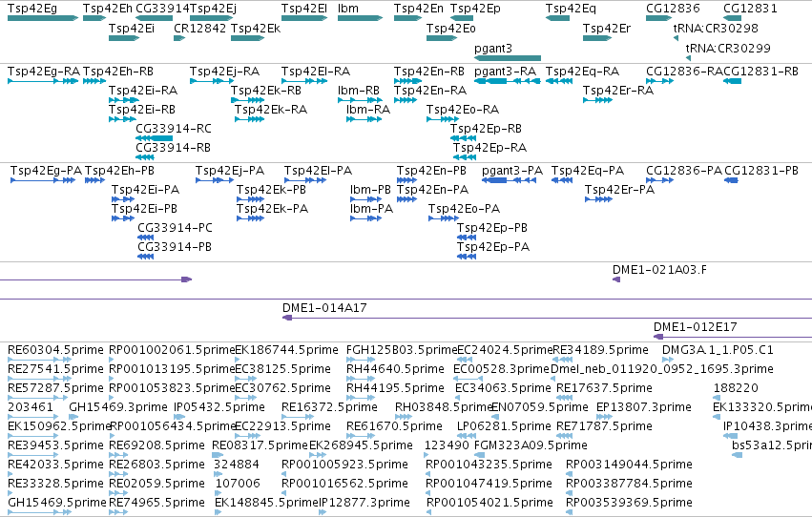Select transcript CG12831-RB
Image resolution: width=812 pixels, height=517 pixels.
click(x=760, y=71)
